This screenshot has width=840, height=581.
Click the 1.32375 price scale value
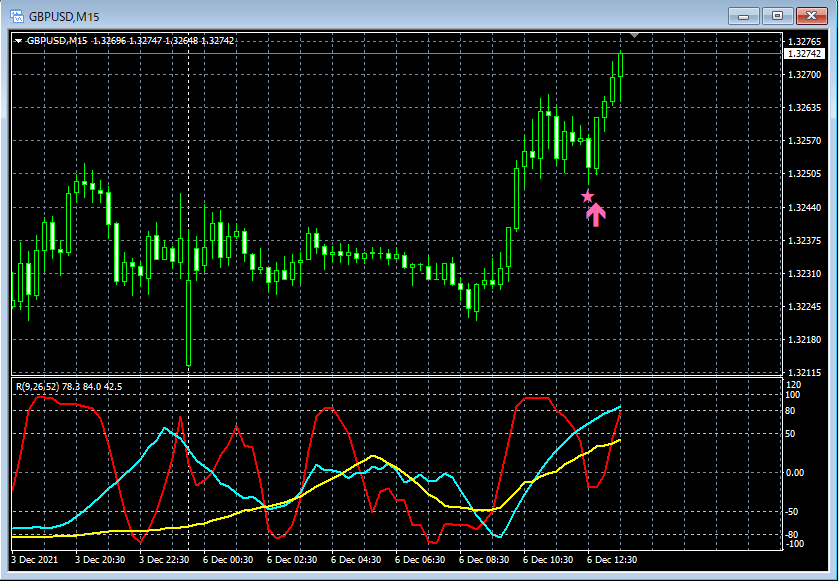pos(804,241)
